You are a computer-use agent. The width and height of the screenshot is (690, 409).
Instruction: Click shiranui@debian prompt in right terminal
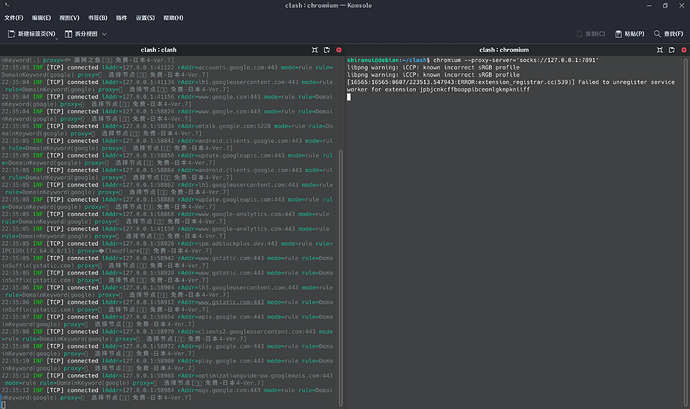374,60
